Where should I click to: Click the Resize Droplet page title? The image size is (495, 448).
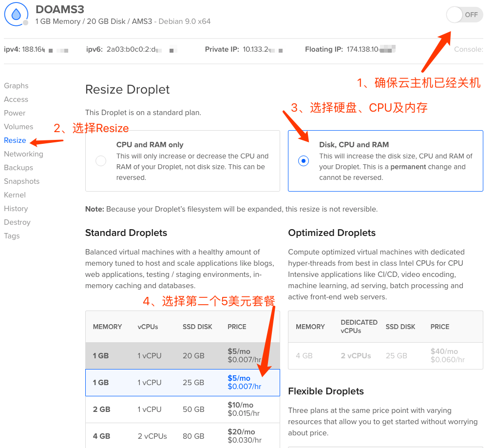[x=128, y=89]
